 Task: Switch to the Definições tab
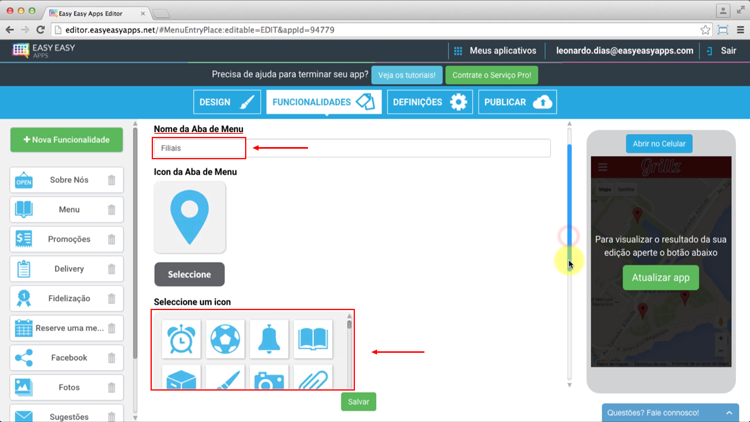pos(429,102)
